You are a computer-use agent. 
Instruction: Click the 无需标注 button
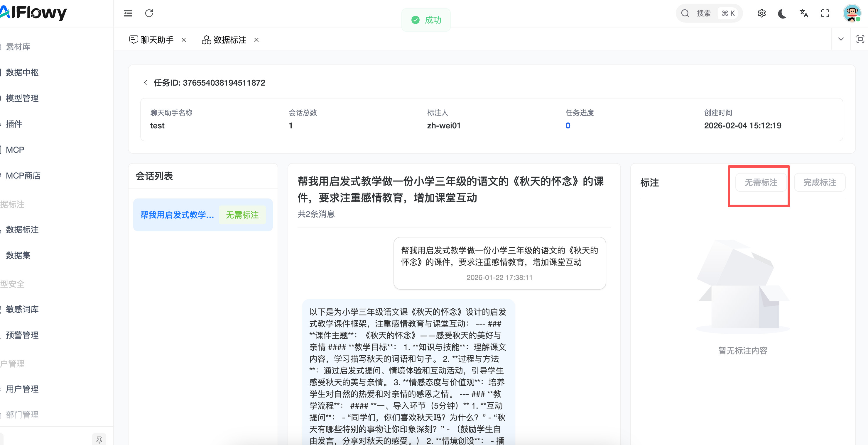tap(761, 182)
